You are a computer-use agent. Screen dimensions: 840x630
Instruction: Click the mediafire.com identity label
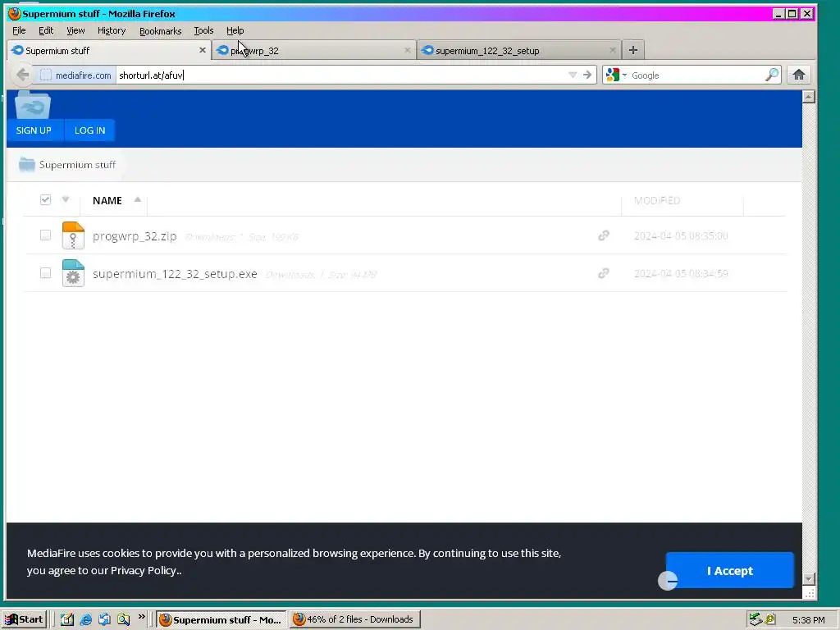click(x=83, y=75)
